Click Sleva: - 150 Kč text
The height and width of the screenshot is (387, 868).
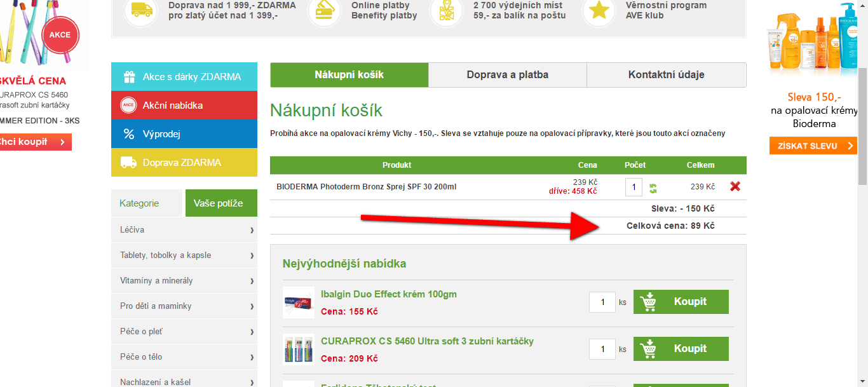pos(683,208)
